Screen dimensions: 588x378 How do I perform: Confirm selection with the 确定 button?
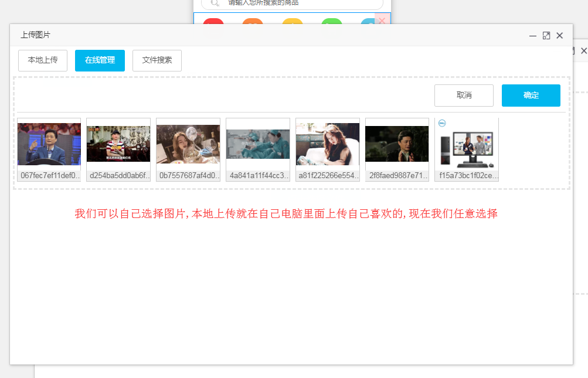[x=531, y=96]
